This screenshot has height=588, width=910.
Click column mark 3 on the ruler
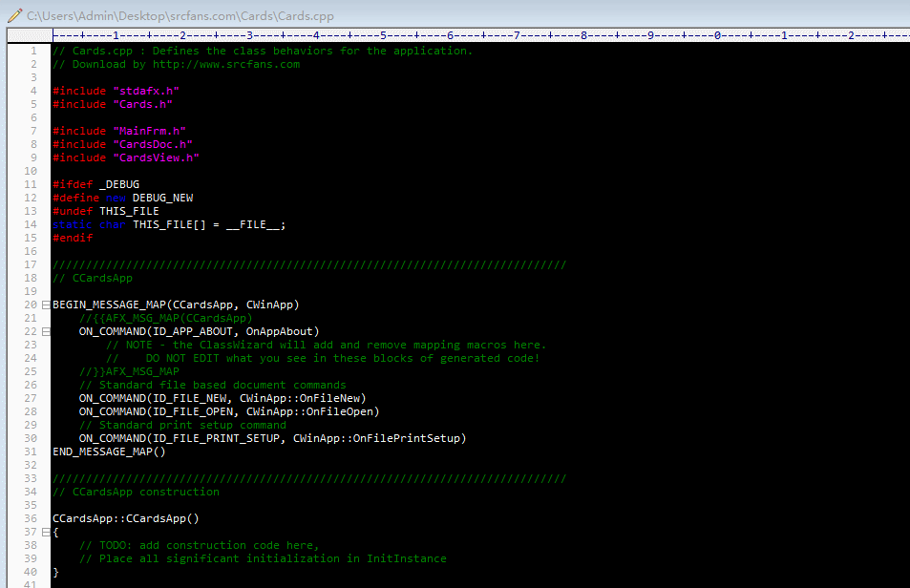[x=249, y=35]
